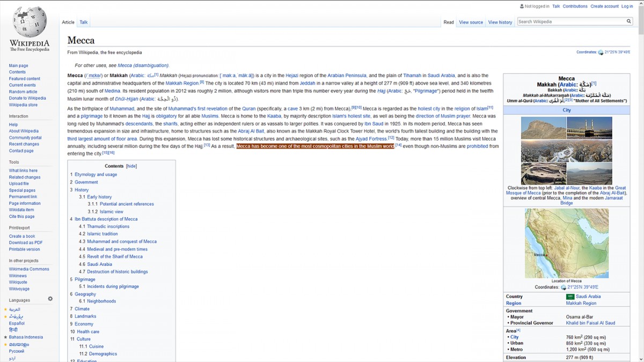Open Download as PDF
This screenshot has height=362, width=644.
(x=25, y=242)
